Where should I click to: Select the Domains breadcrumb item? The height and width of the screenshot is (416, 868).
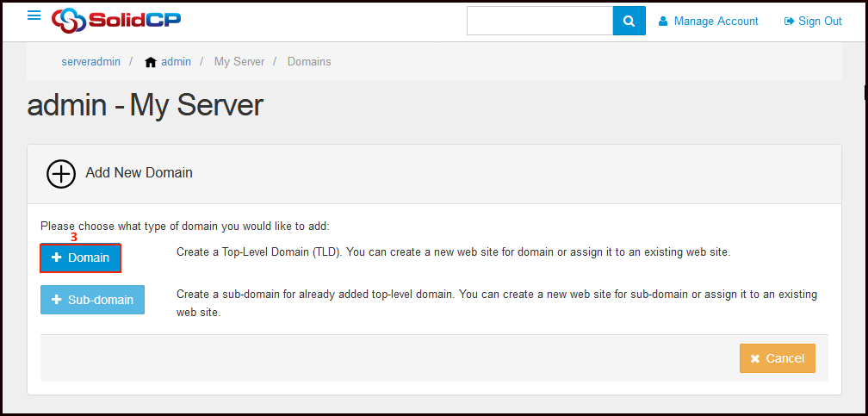[x=309, y=62]
